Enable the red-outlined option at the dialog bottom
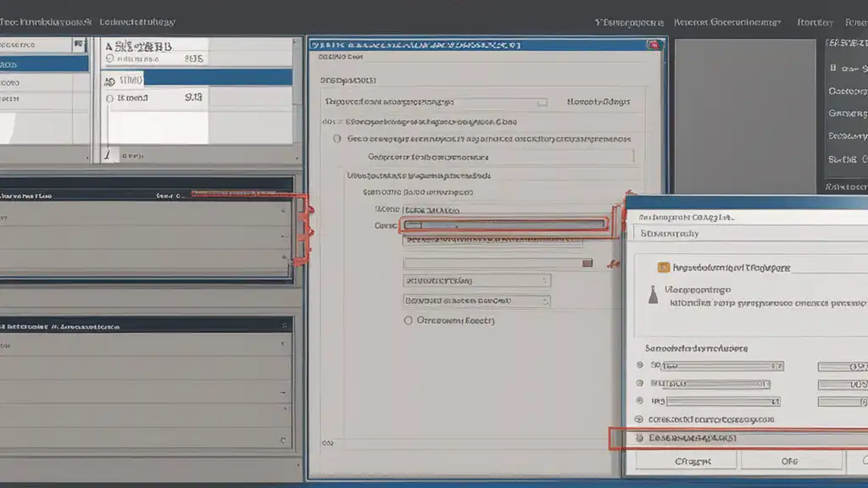Viewport: 868px width, 488px height. (x=638, y=438)
